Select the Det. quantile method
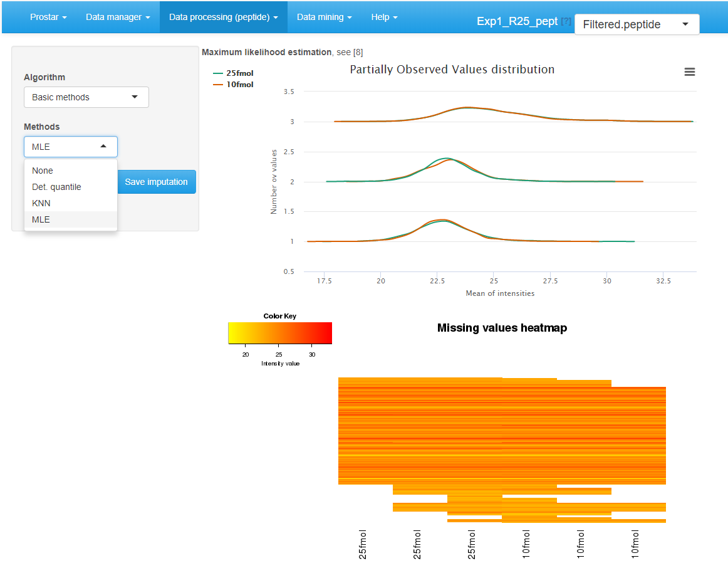 (x=56, y=187)
